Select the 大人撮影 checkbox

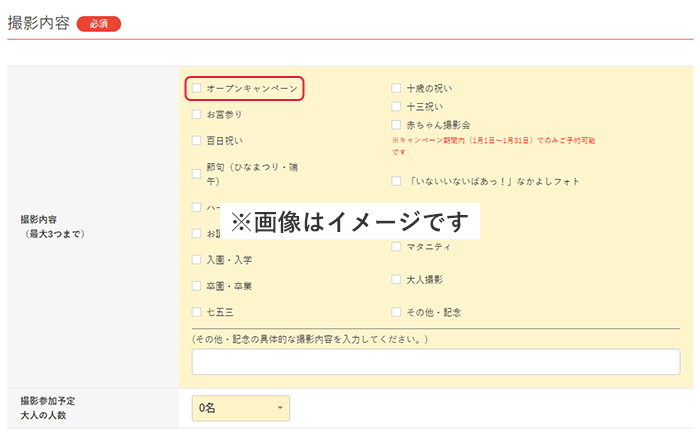pos(397,280)
